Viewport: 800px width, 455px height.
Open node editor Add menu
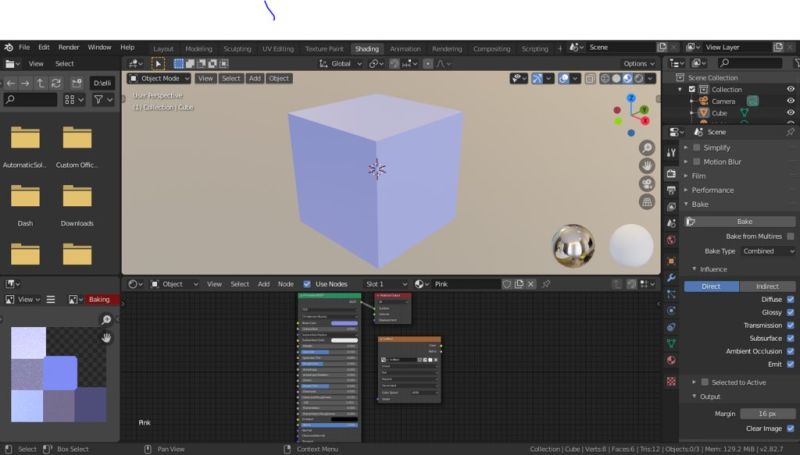coord(264,284)
